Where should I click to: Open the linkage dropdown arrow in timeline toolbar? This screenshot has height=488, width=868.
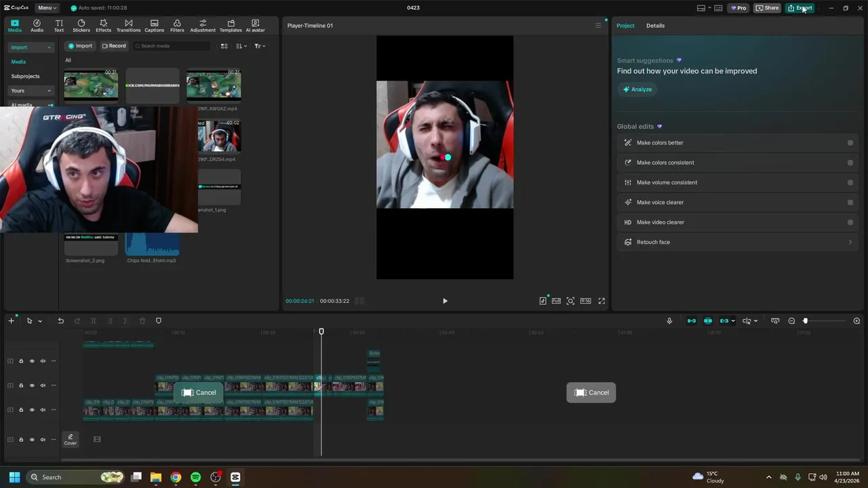(733, 321)
